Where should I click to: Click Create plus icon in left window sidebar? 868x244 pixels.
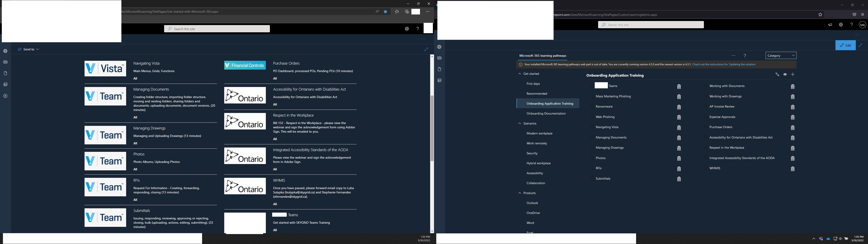point(5,96)
